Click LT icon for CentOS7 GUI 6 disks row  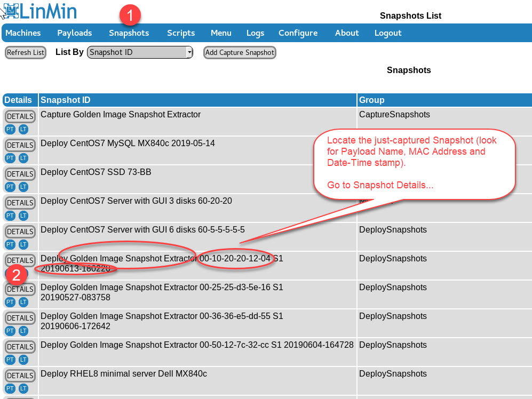[x=23, y=244]
